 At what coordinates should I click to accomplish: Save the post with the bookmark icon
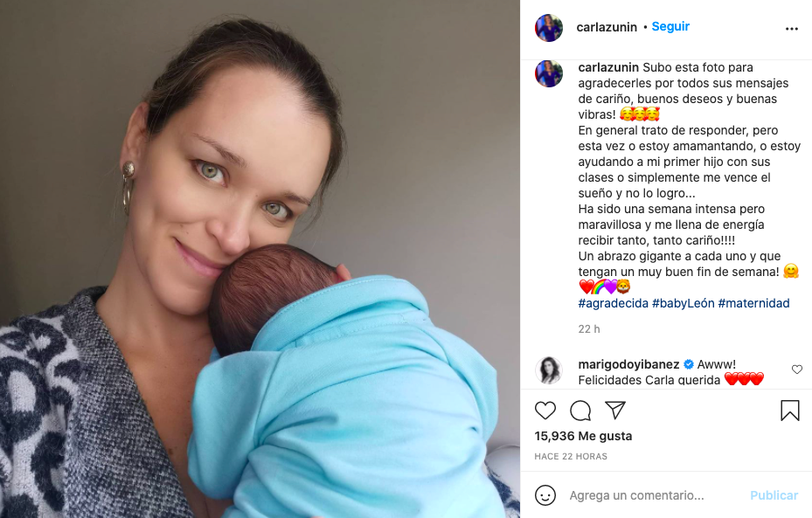click(790, 411)
